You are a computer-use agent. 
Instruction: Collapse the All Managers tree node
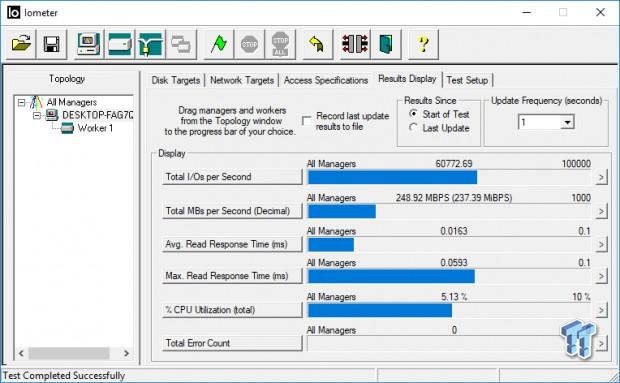[21, 102]
